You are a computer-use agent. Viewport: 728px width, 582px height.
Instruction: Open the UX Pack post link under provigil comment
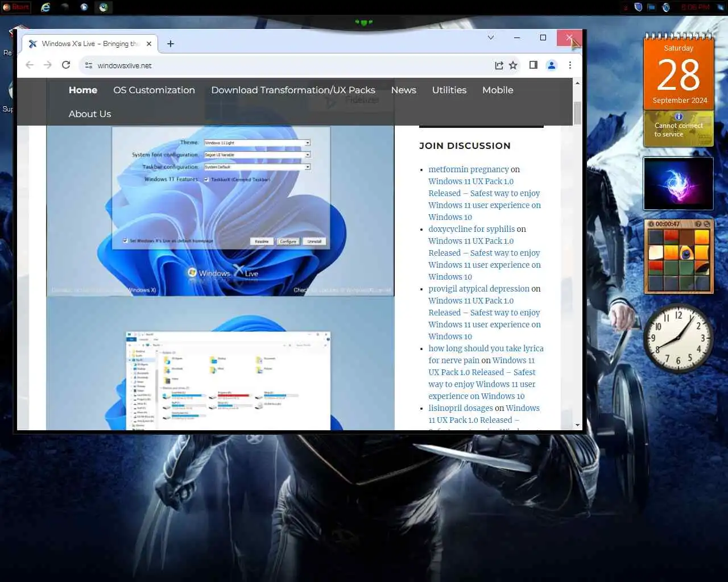[x=485, y=318]
